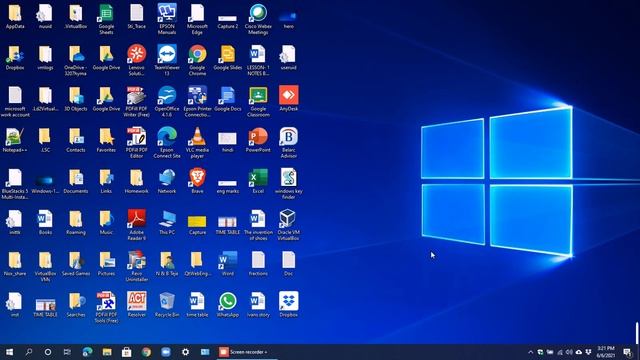Select the AppData folder
This screenshot has width=640, height=360.
[15, 16]
